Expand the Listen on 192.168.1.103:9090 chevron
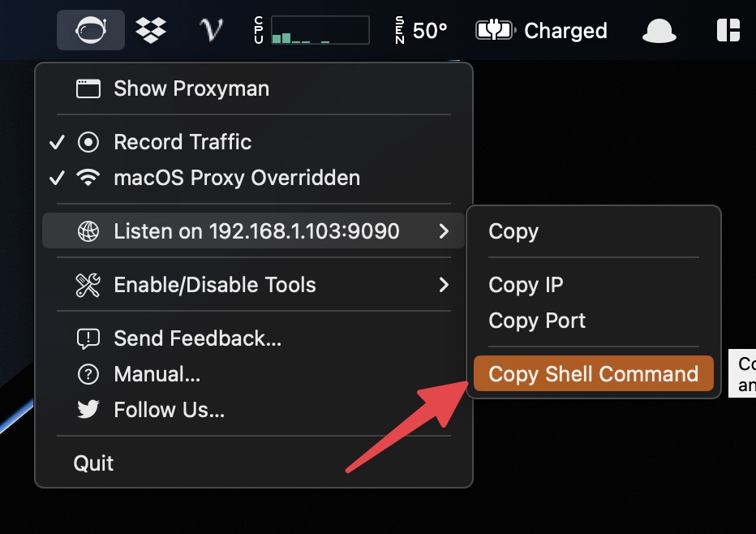756x534 pixels. tap(444, 231)
